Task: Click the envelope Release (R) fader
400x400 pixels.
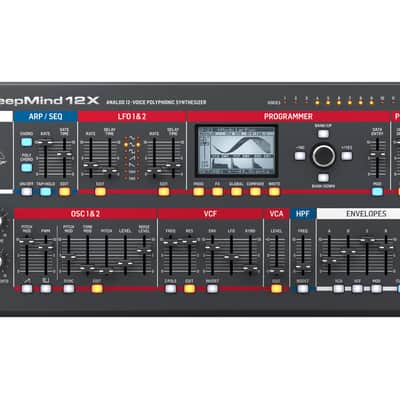Action: click(386, 247)
